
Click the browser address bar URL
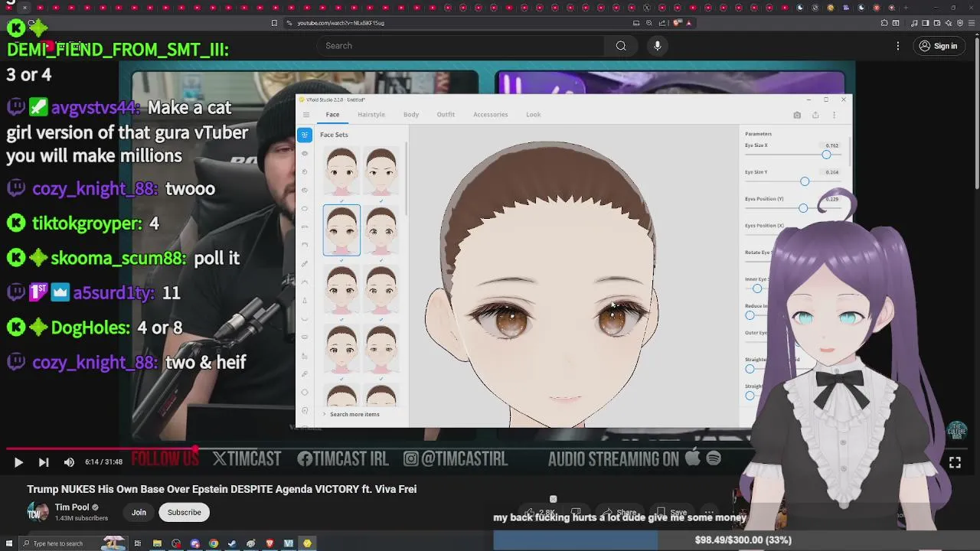pos(341,23)
